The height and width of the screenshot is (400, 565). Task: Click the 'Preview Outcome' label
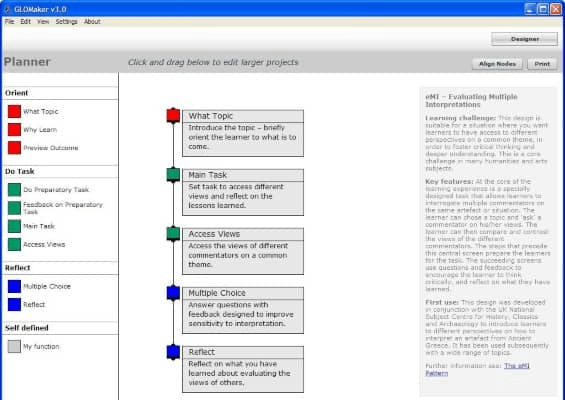pos(51,148)
